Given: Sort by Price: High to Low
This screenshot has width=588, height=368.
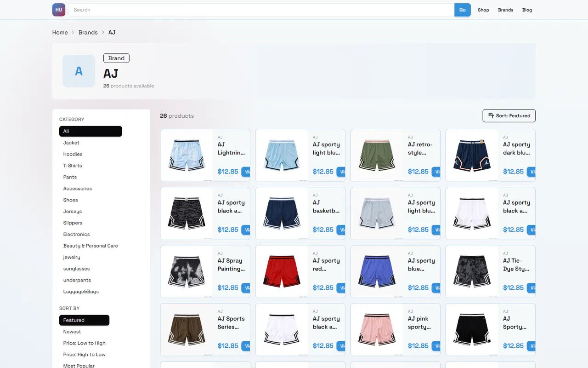Looking at the screenshot, I should coord(85,355).
